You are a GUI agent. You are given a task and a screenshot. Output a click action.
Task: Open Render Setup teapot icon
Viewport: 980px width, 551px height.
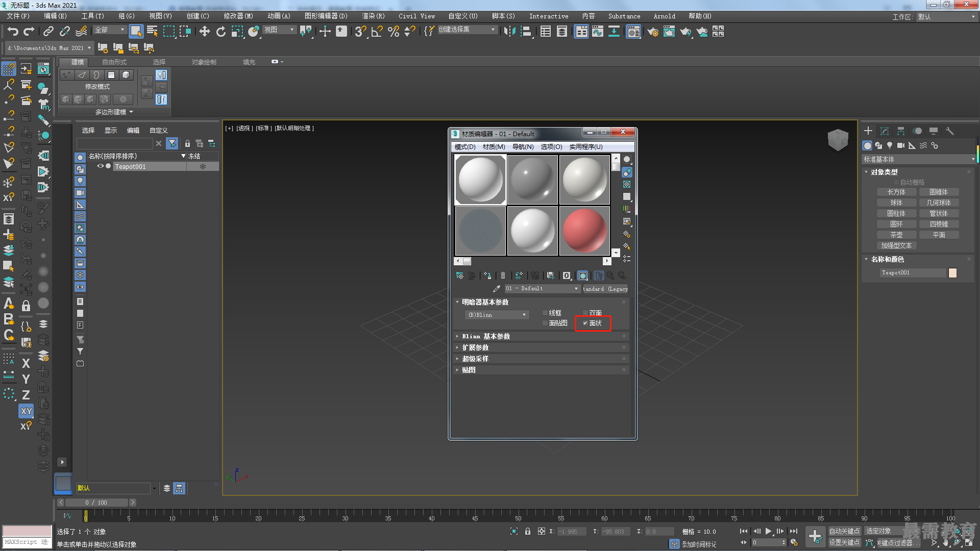coord(653,32)
